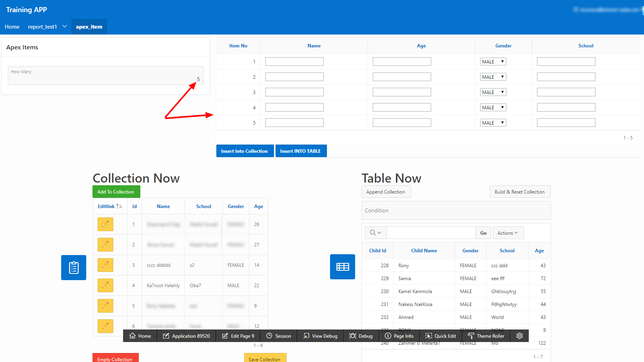The height and width of the screenshot is (362, 644).
Task: Click the red Empty Collection button
Action: coord(115,358)
